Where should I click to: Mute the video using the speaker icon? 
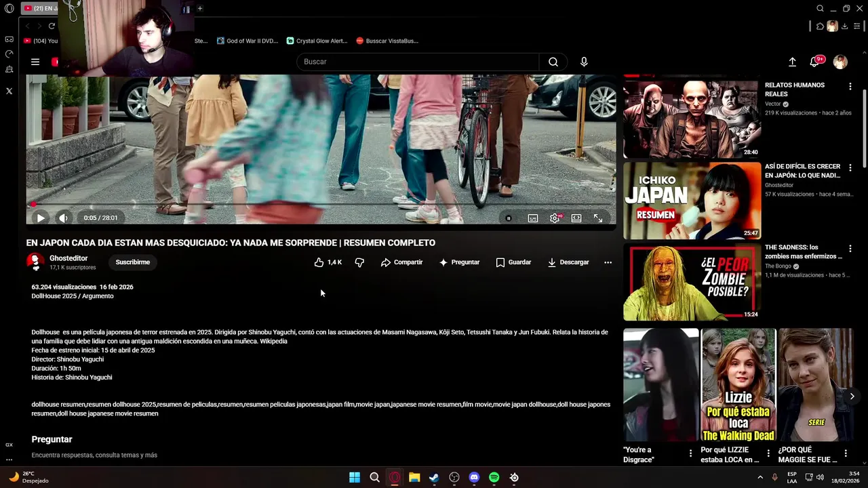(x=63, y=218)
